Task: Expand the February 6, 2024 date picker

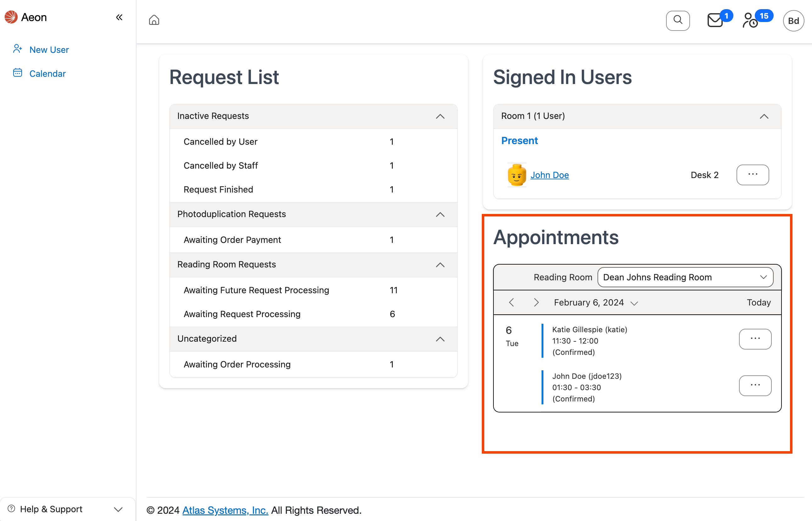Action: tap(634, 303)
